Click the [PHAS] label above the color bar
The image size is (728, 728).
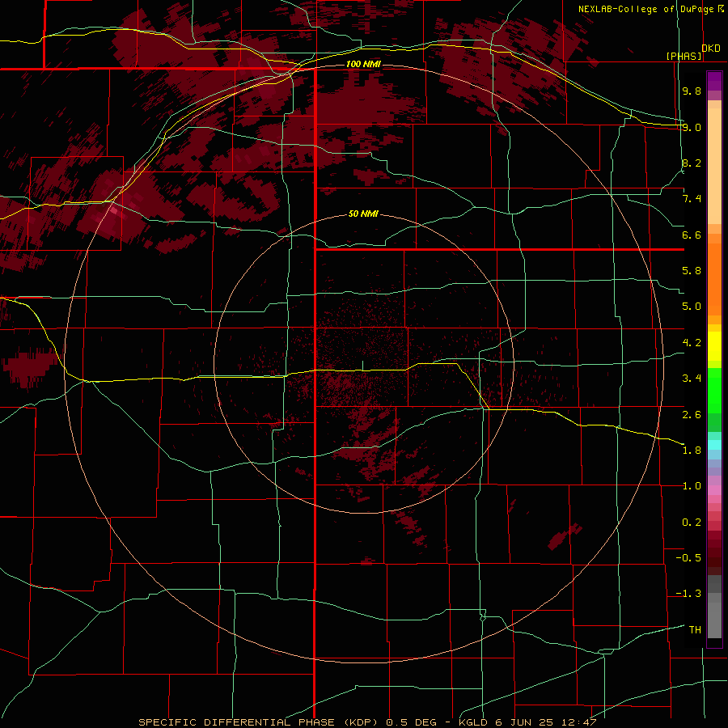coord(684,56)
